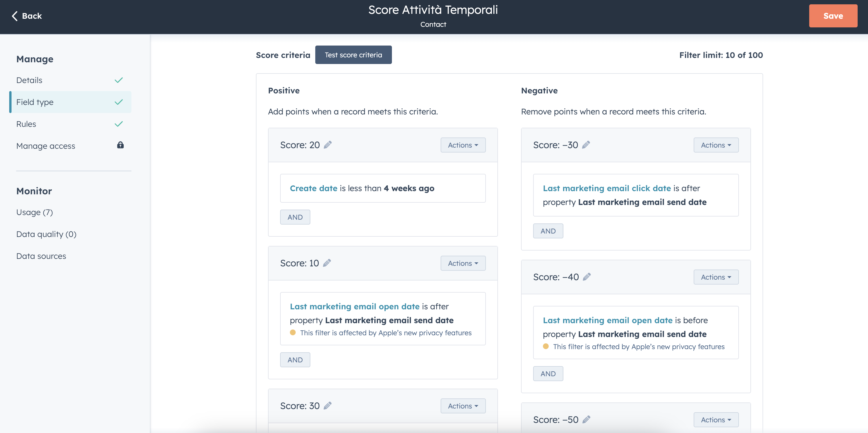Open Data sources page

[41, 256]
